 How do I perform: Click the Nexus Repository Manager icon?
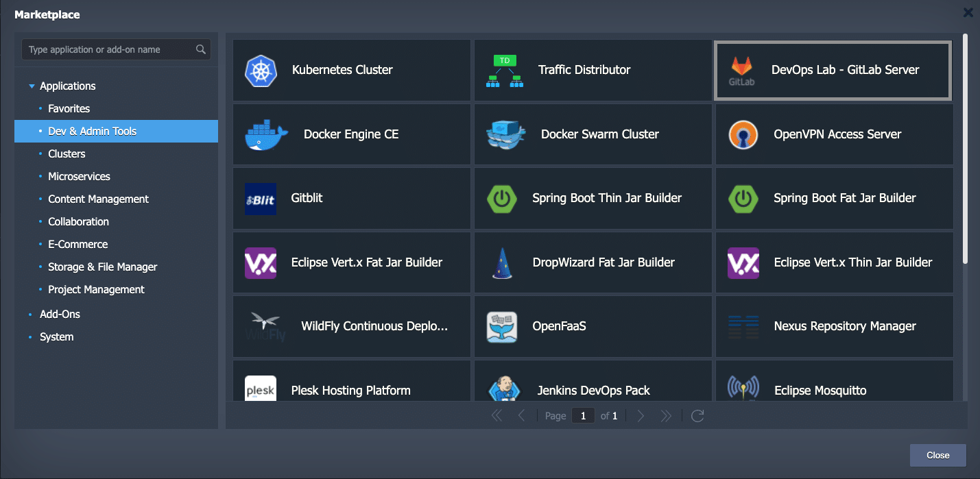(x=743, y=327)
